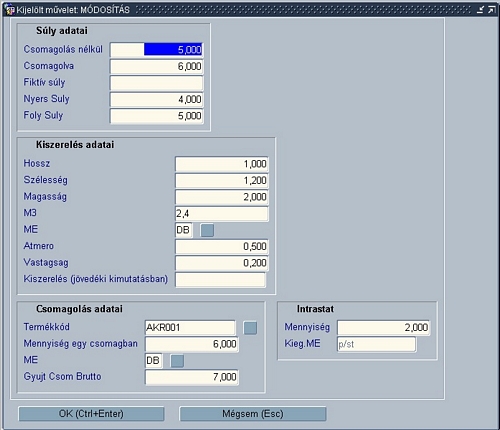The height and width of the screenshot is (430, 500).
Task: Select the Atmero field showing 0,500
Action: [x=222, y=246]
